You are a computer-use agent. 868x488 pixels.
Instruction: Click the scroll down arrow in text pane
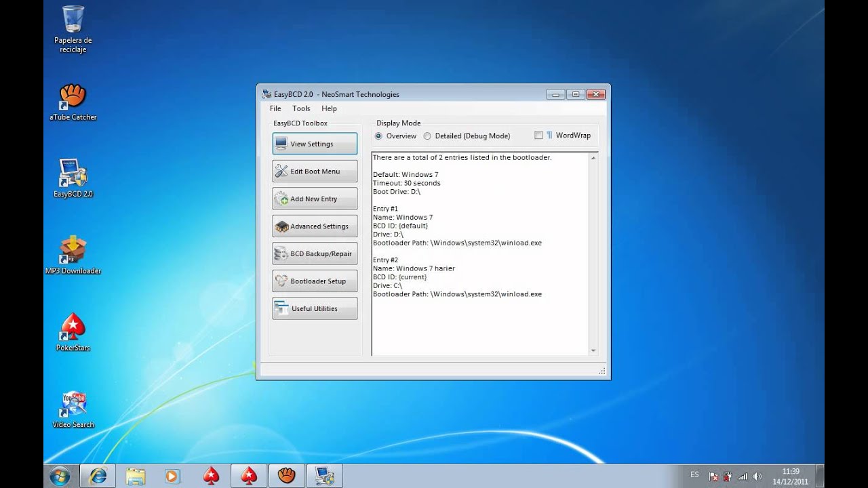point(593,350)
